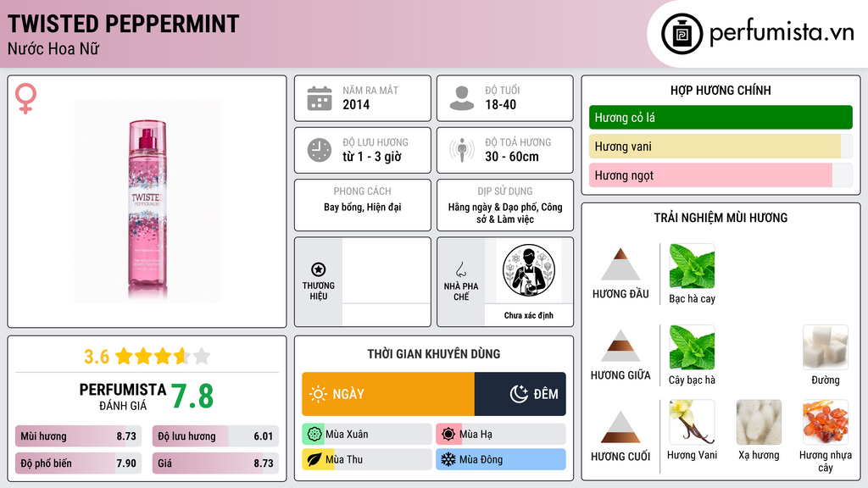Click the Mùa Thu season bar
This screenshot has width=868, height=488.
coord(367,460)
